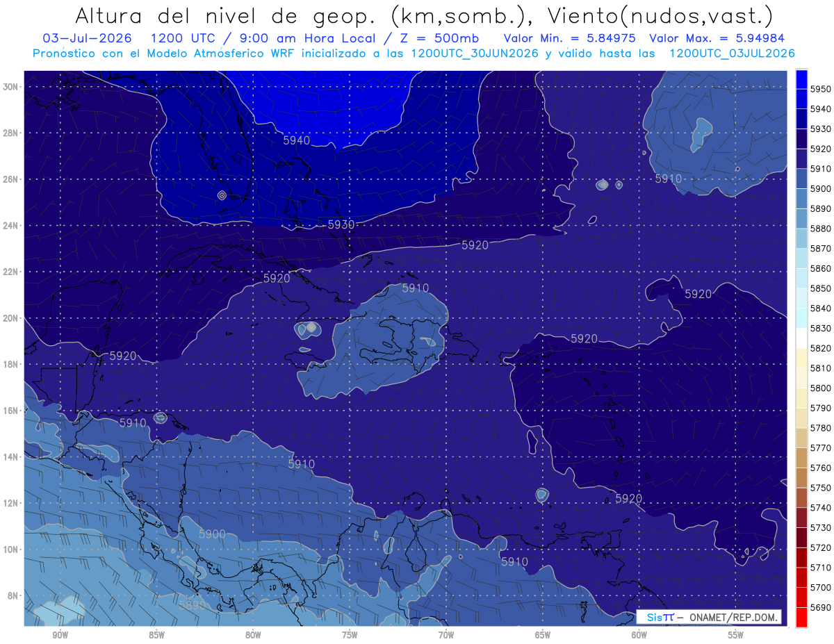
Task: Click the 10N latitude axis label
Action: click(10, 550)
